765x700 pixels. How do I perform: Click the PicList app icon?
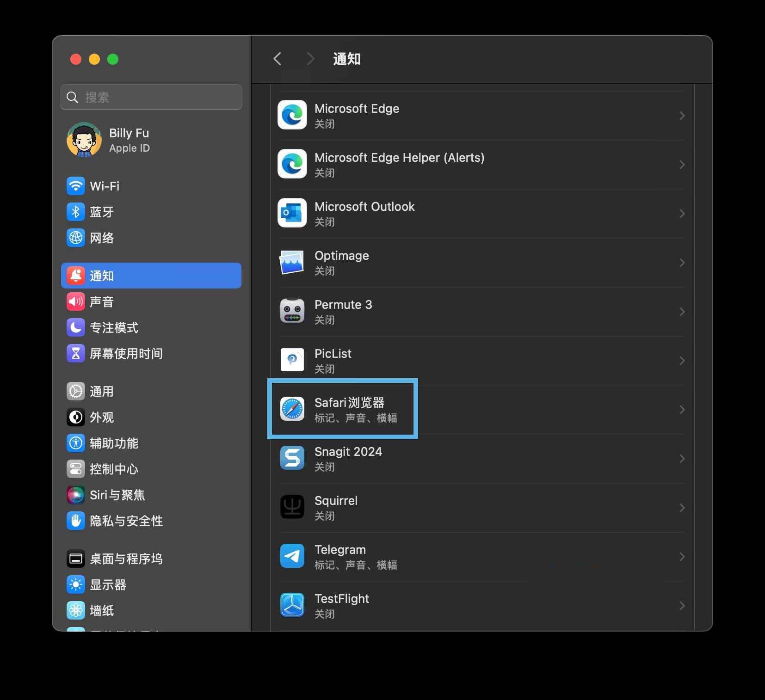[x=292, y=360]
